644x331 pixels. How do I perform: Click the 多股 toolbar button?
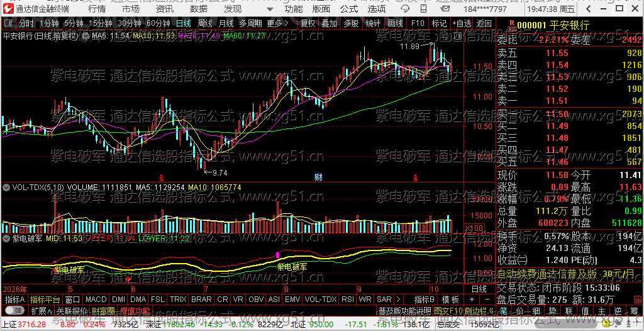[x=351, y=23]
